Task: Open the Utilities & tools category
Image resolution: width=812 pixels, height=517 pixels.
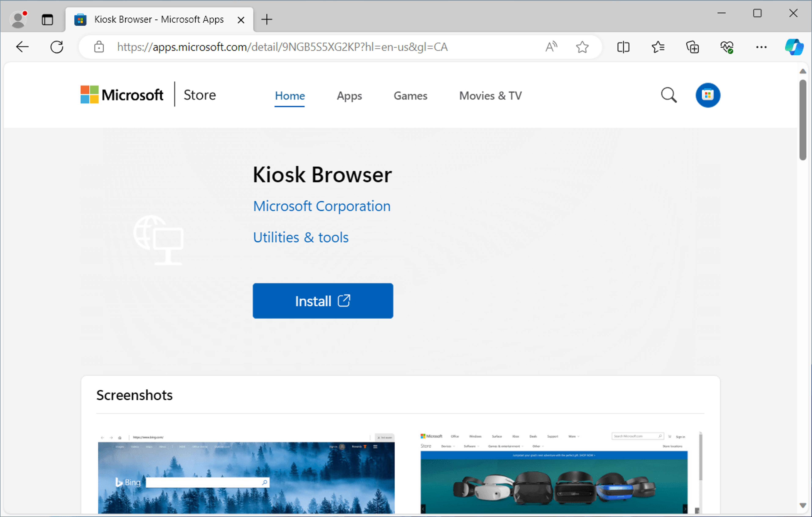Action: (x=301, y=237)
